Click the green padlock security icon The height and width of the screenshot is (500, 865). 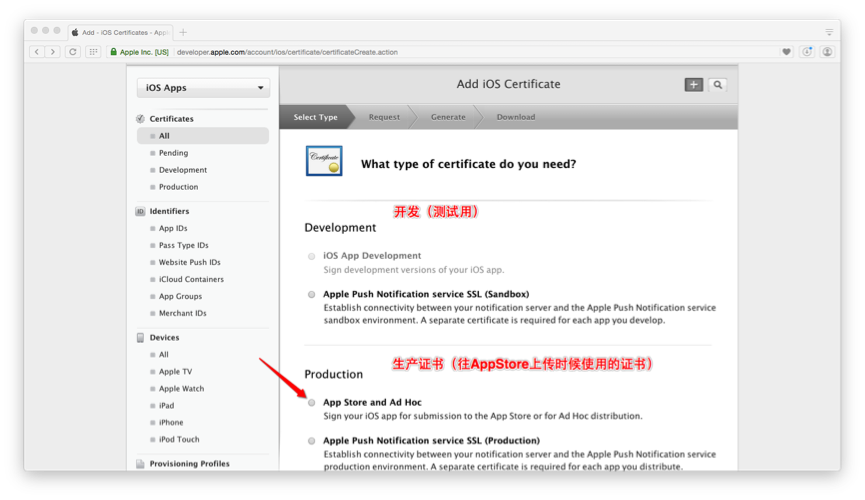114,52
